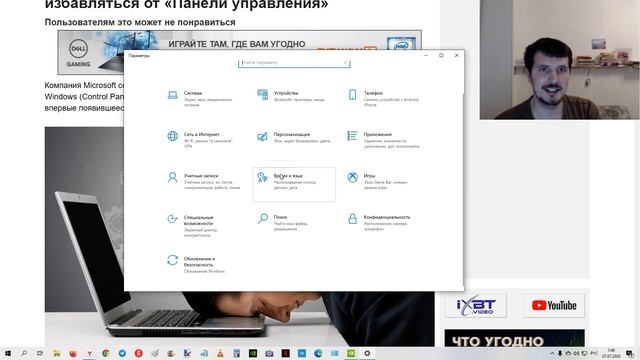Open Microsoft Edge on the taskbar

(x=318, y=353)
